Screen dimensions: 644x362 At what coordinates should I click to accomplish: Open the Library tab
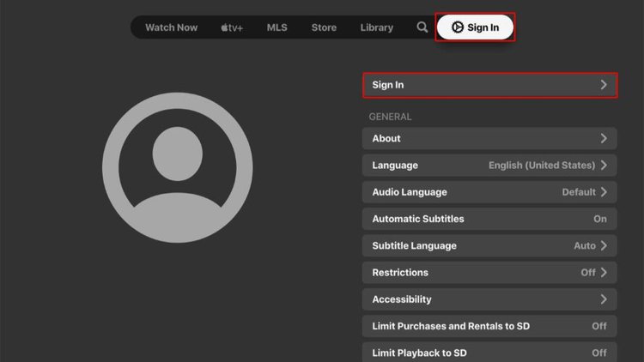coord(377,27)
